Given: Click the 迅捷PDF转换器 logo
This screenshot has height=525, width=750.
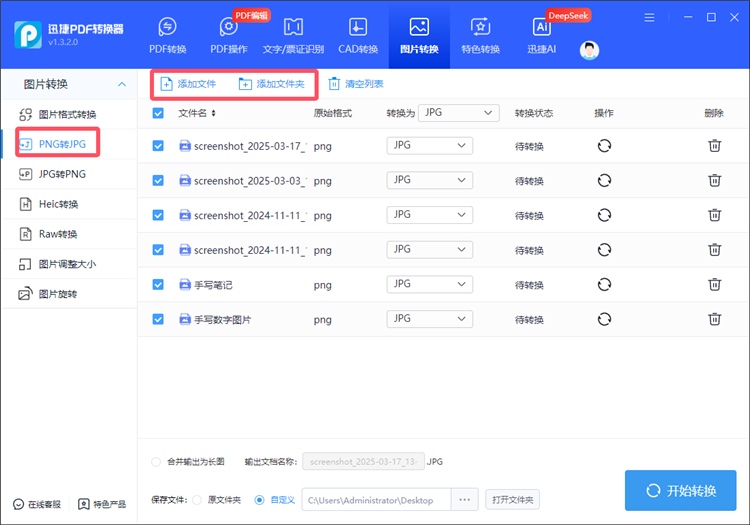Looking at the screenshot, I should (28, 34).
